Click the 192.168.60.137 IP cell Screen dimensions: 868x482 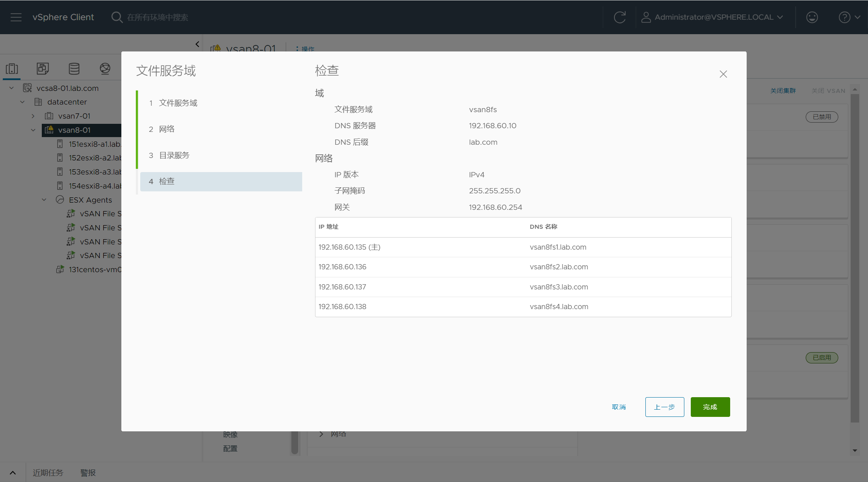tap(342, 287)
